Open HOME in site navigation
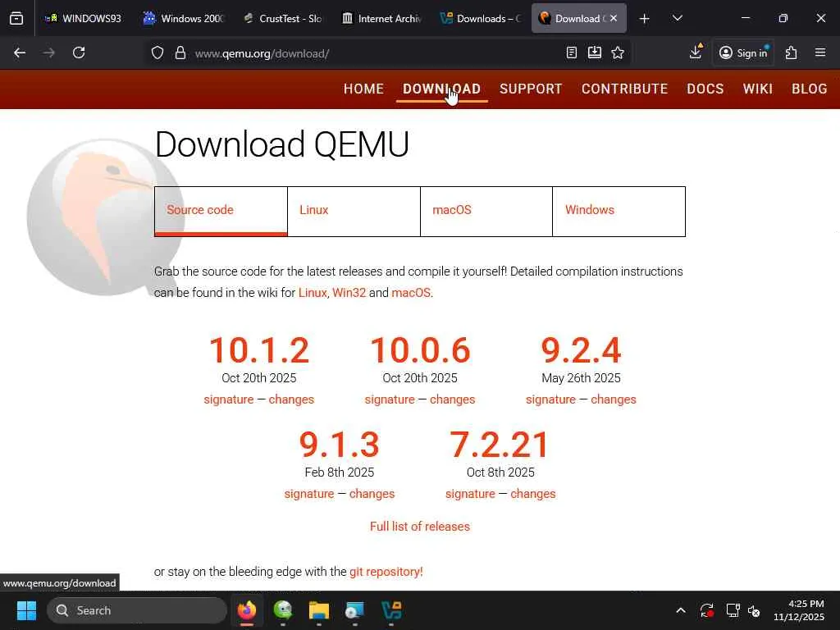840x630 pixels. [x=363, y=89]
